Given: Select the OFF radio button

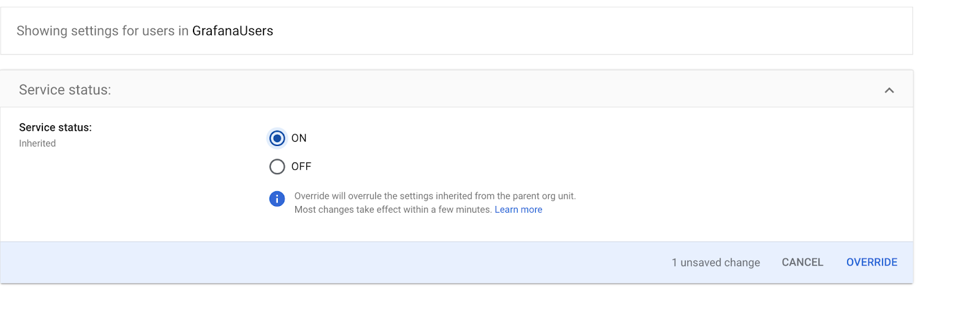Looking at the screenshot, I should point(277,167).
